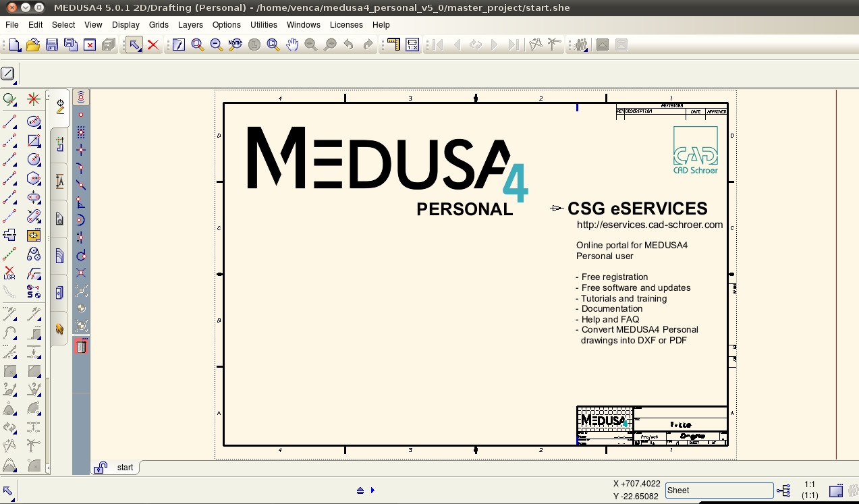
Task: Click the blue sheet window icon in status bar
Action: pos(836,491)
